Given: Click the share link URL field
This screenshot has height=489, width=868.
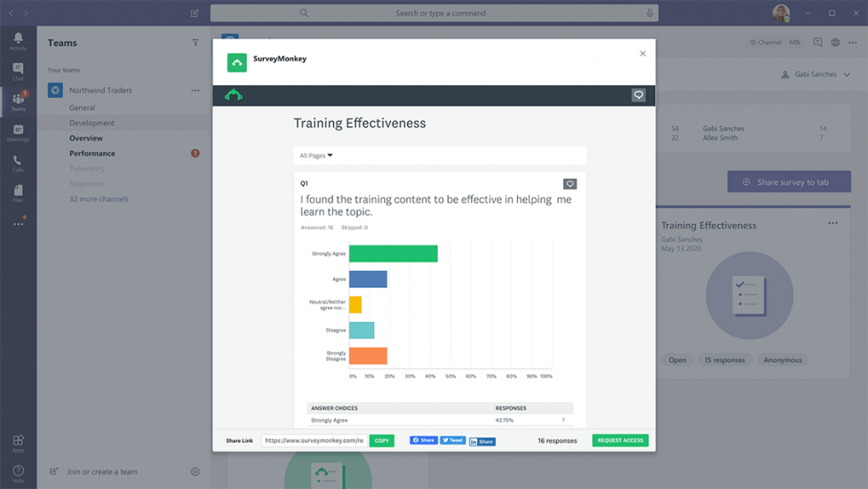Looking at the screenshot, I should pos(314,441).
